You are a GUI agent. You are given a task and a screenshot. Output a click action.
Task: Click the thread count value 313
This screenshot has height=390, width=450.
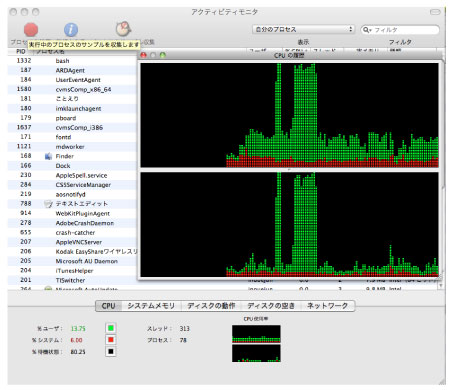click(x=184, y=329)
